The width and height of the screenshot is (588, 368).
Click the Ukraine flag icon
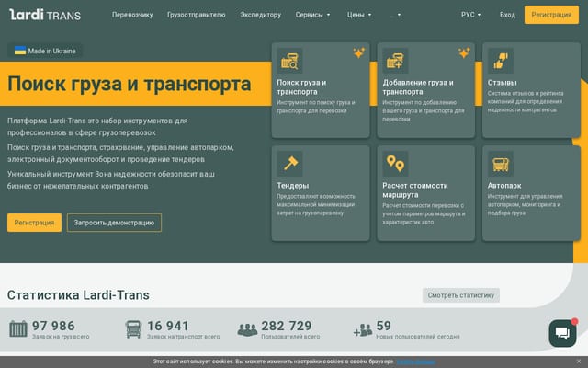pyautogui.click(x=20, y=51)
